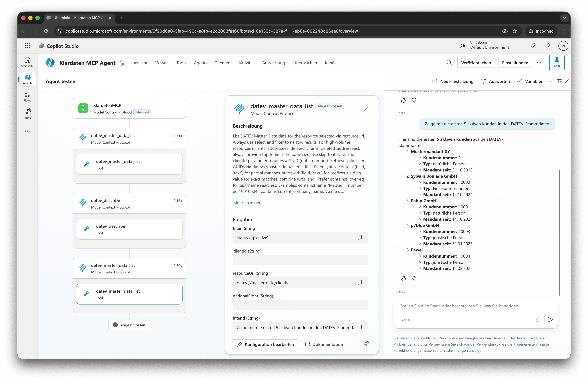Dislike the previous message at top
Screen dimensions: 588x382
pyautogui.click(x=414, y=100)
